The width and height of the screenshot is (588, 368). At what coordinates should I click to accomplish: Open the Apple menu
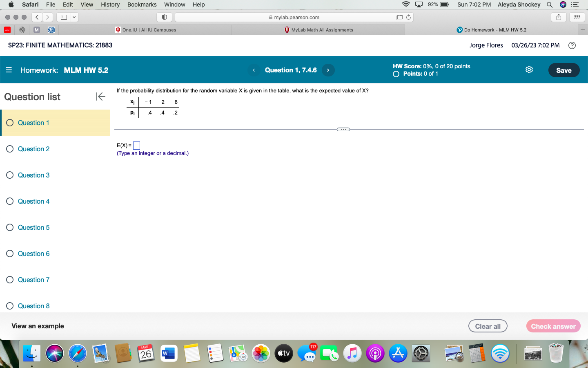11,4
